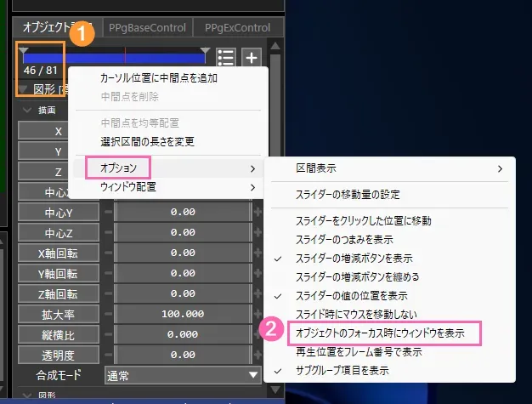The width and height of the screenshot is (532, 404).
Task: Collapse the 描画 section chevron
Action: point(26,110)
